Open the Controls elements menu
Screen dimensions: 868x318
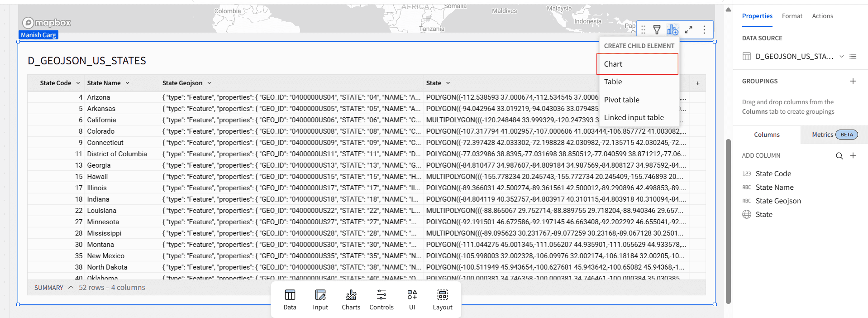[382, 300]
